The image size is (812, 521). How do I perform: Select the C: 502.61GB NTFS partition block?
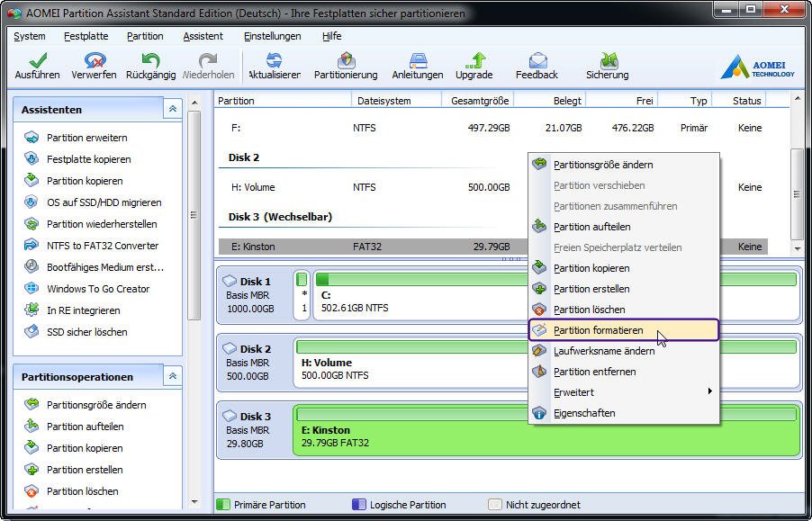(x=420, y=296)
